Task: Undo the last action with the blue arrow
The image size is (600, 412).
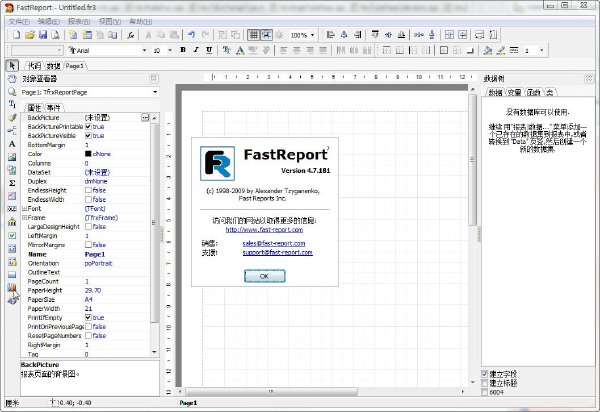Action: [191, 35]
